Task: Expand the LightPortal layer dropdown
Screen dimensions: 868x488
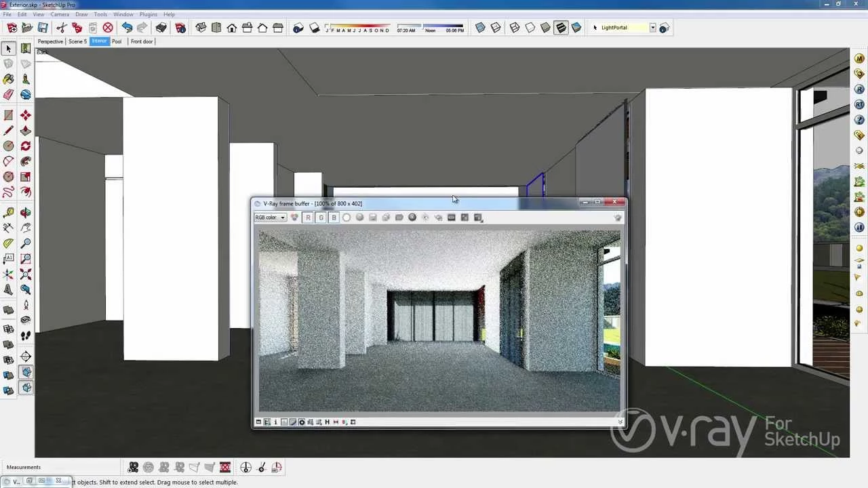Action: click(x=652, y=28)
